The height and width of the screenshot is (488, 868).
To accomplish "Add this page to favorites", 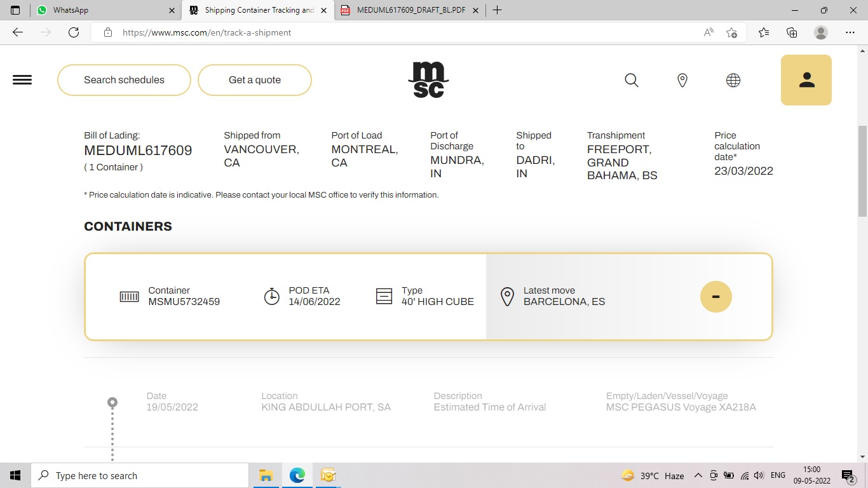I will tap(732, 32).
